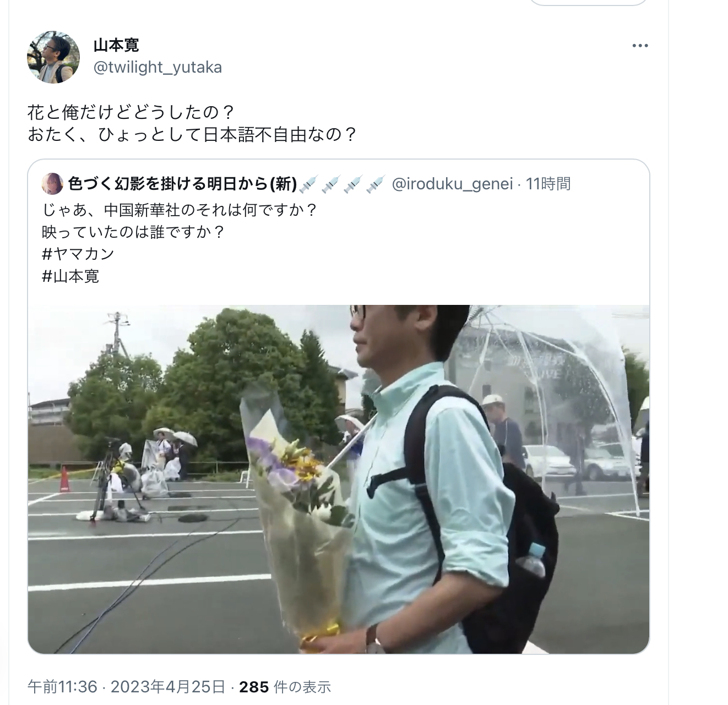Click the quoted user's small avatar
Viewport: 728px width, 705px height.
coord(53,184)
